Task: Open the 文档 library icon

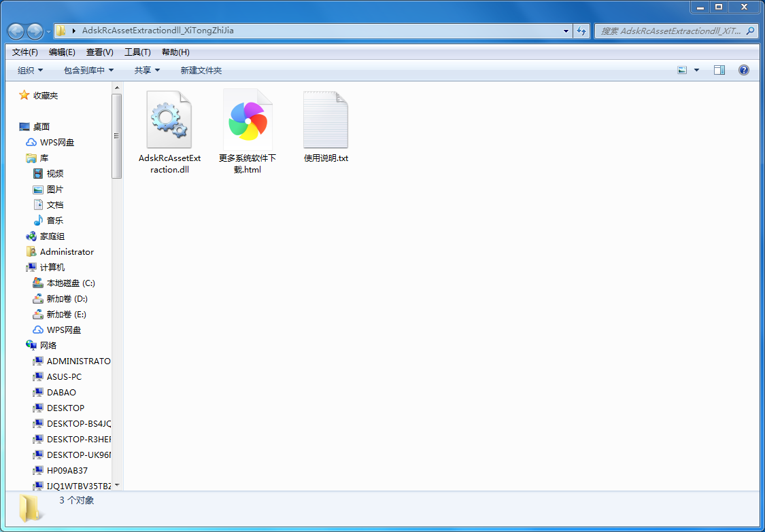Action: tap(38, 205)
